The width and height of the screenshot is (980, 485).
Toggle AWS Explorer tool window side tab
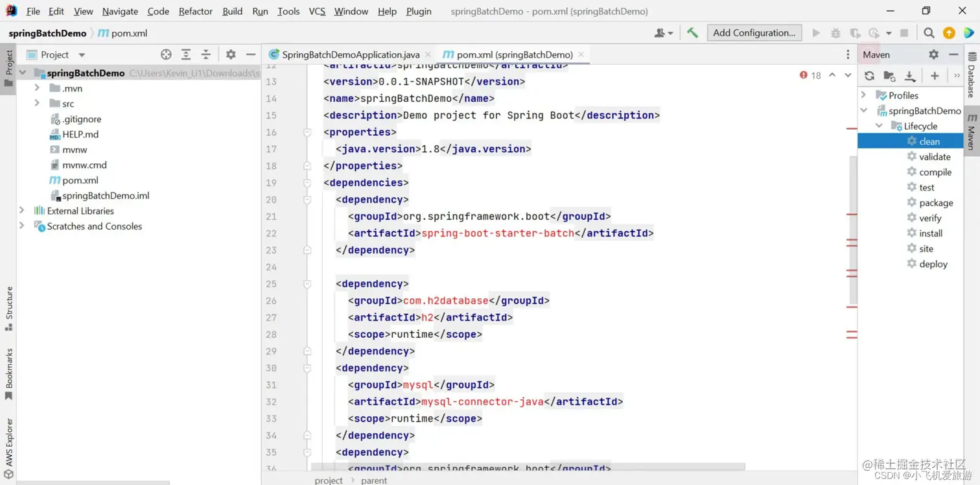coord(8,448)
